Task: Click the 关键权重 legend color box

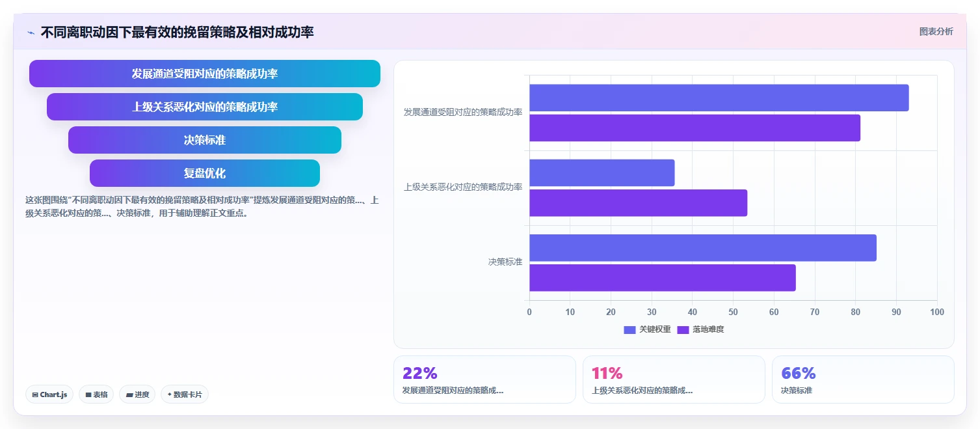Action: click(629, 330)
